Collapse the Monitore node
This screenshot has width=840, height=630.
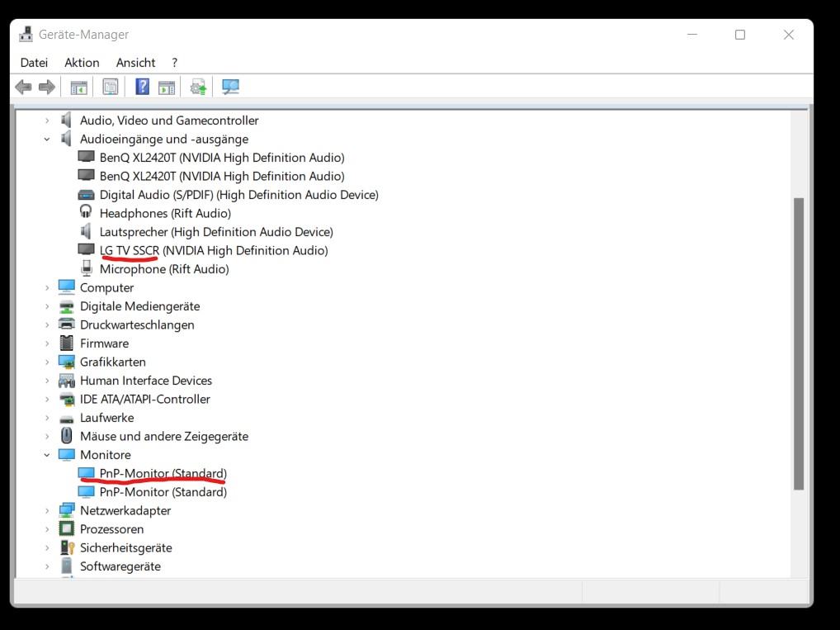47,455
